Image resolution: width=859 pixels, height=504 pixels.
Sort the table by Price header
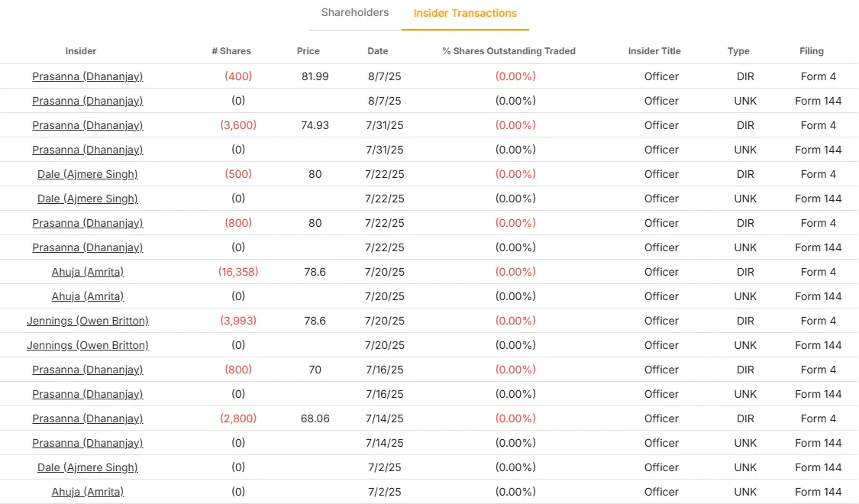point(308,51)
